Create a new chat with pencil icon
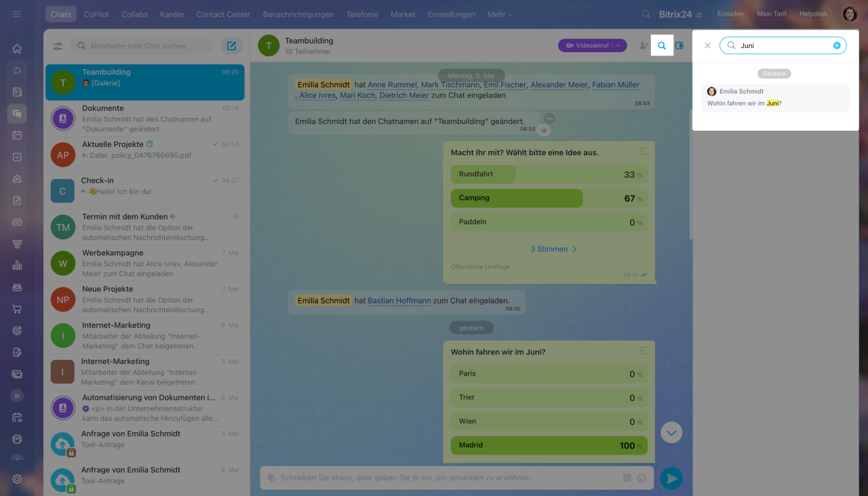Image resolution: width=868 pixels, height=496 pixels. click(231, 46)
